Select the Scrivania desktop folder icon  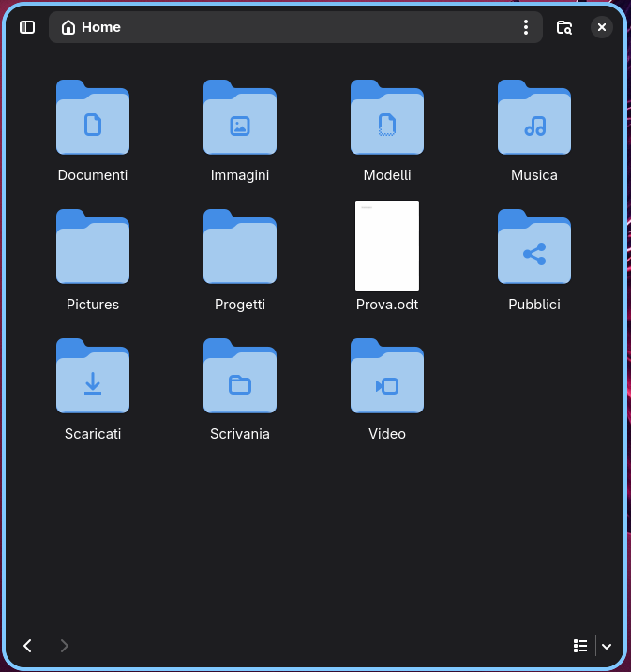[x=240, y=376]
